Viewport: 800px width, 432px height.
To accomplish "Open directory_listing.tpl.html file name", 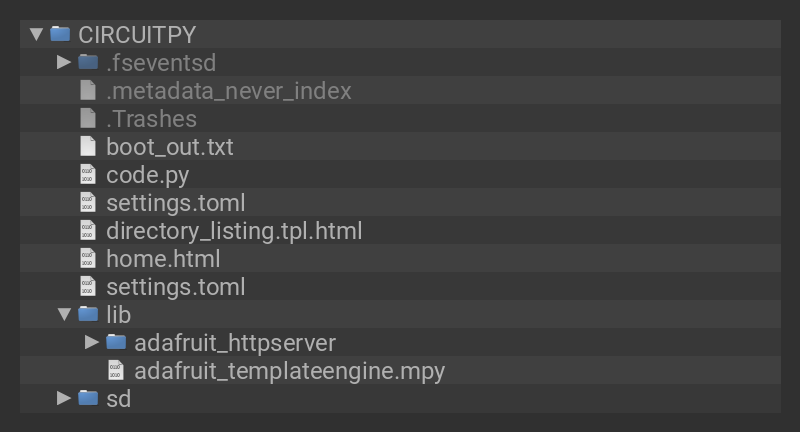I will pos(234,231).
